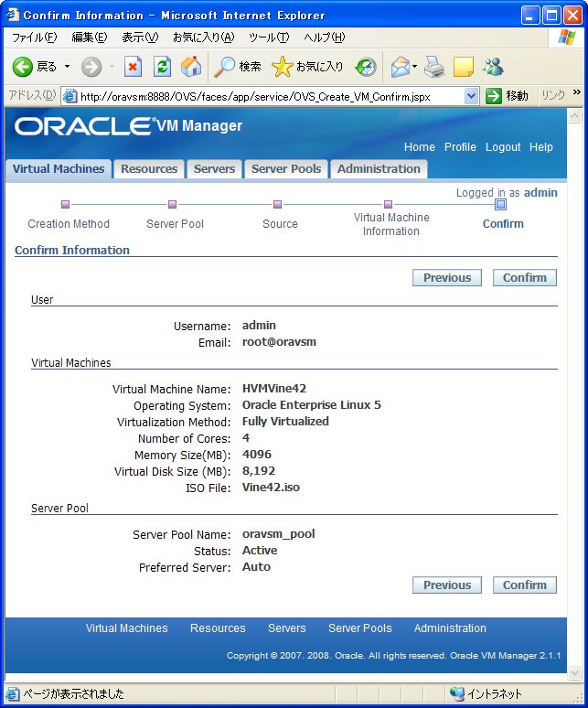
Task: Click the Creation Method step marker
Action: coord(66,205)
